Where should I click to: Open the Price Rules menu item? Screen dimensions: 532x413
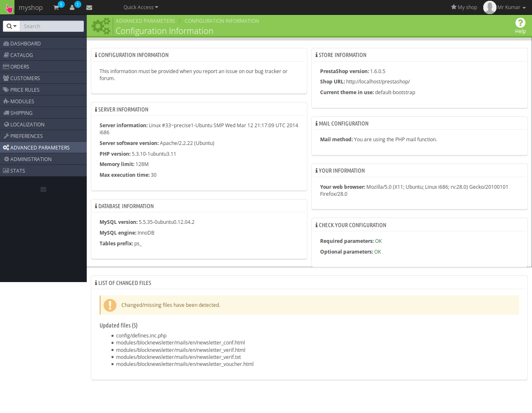[x=43, y=90]
